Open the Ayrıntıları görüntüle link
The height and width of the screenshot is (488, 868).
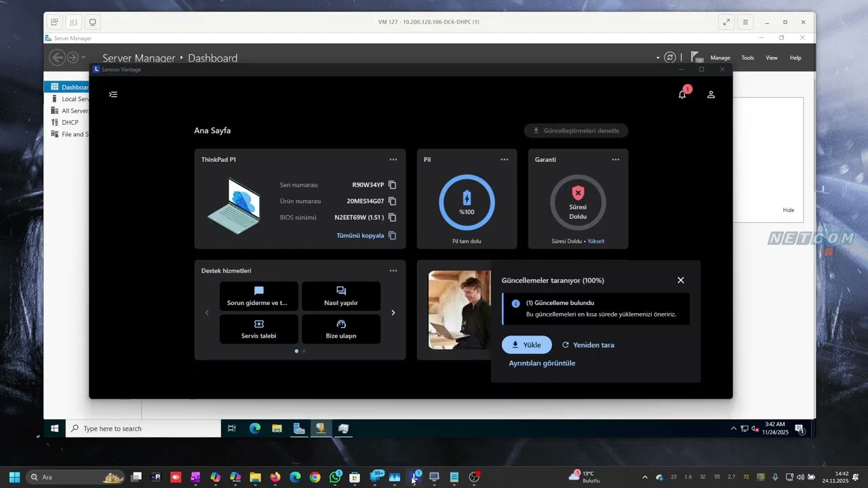click(x=542, y=363)
